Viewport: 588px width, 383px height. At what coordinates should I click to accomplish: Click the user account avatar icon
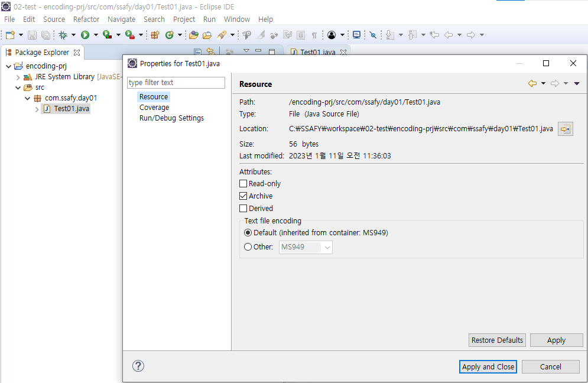[x=332, y=35]
